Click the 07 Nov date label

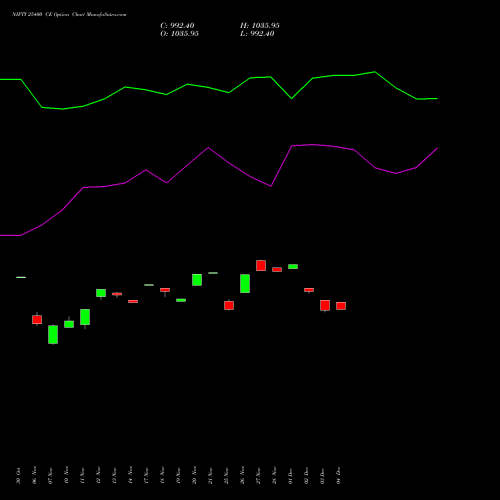tap(50, 476)
